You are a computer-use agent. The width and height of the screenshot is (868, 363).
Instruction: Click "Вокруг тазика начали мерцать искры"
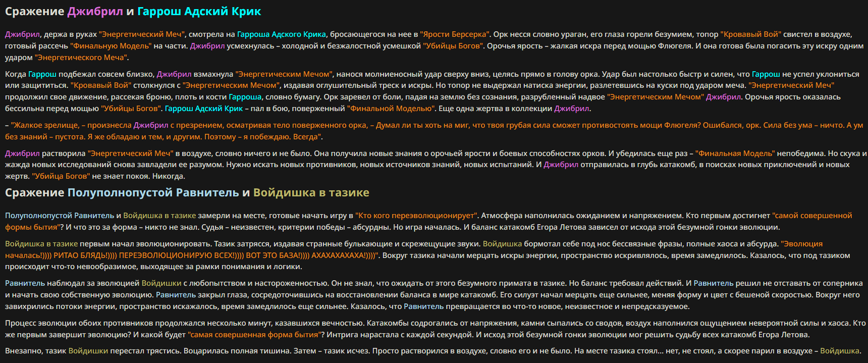pyautogui.click(x=449, y=255)
